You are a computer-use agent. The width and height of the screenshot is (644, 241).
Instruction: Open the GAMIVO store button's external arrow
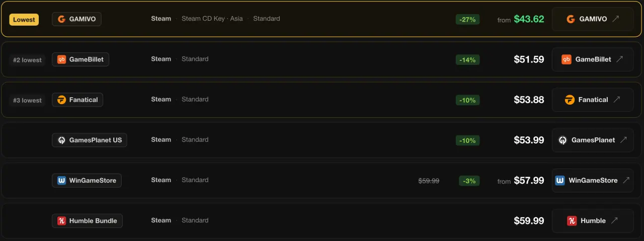616,19
